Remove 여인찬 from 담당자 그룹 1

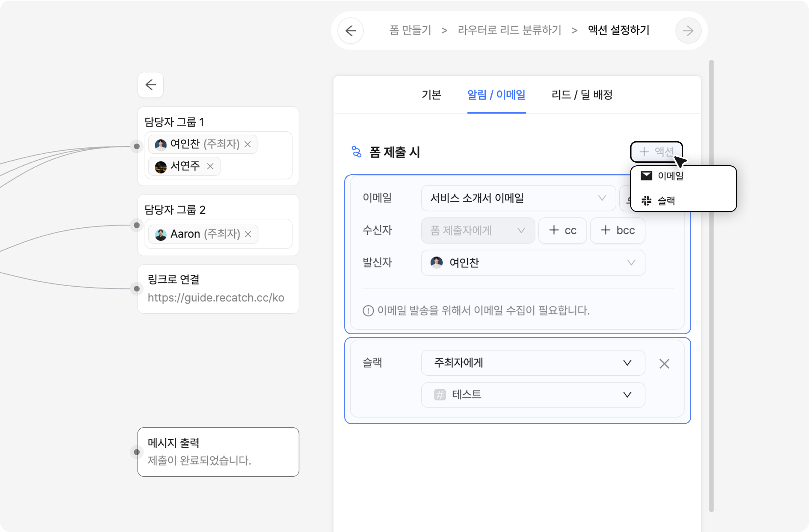tap(248, 144)
